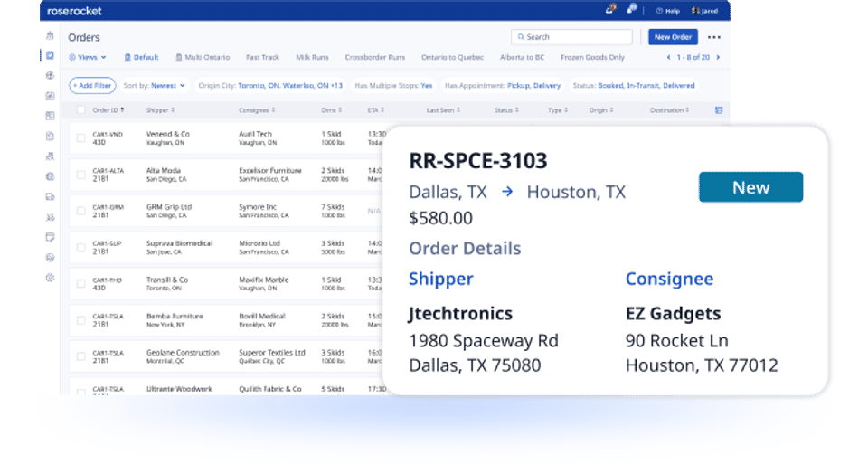The image size is (868, 474).
Task: Edit the Has Multiple Stops filter chip
Action: point(393,85)
